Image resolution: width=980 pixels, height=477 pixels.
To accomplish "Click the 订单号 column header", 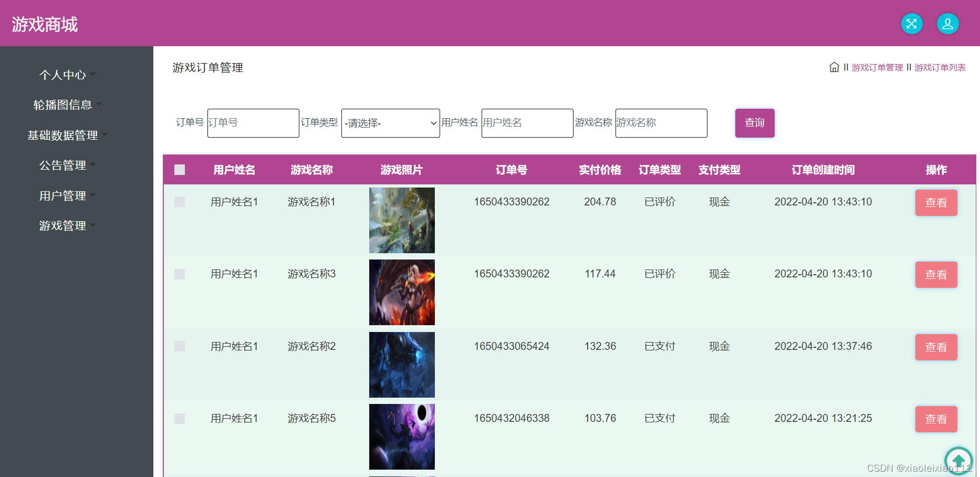I will tap(512, 170).
